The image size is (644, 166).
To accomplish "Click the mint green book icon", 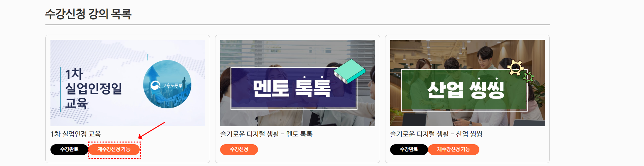I will coord(350,72).
